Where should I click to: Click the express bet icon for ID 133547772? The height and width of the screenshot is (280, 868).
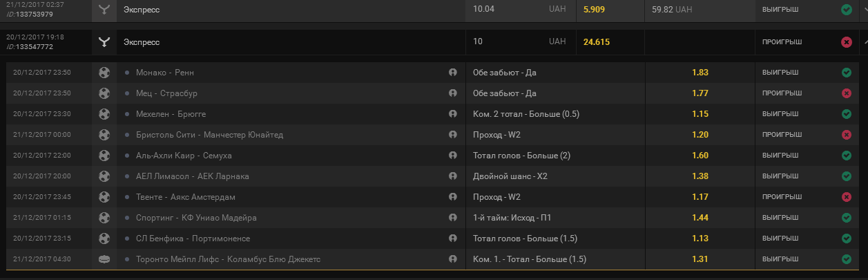[x=104, y=42]
